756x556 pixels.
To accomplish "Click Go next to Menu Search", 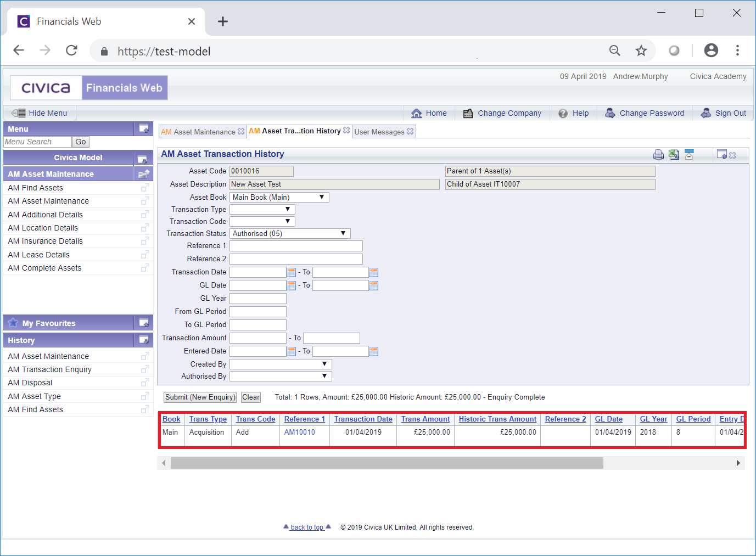I will (81, 142).
